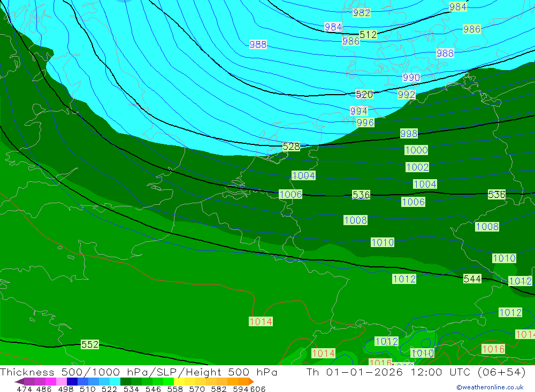Click the 996 isobar label
Image resolution: width=535 pixels, height=392 pixels.
pos(365,122)
